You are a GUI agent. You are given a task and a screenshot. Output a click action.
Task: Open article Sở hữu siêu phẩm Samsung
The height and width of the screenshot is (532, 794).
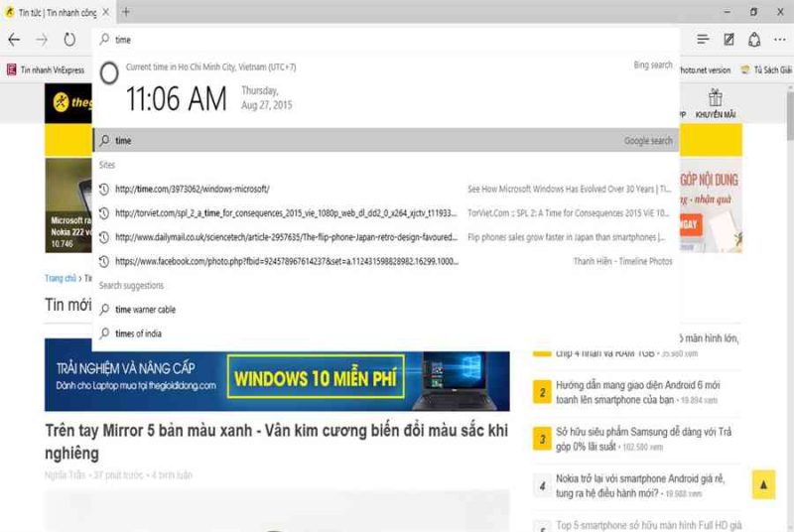643,439
